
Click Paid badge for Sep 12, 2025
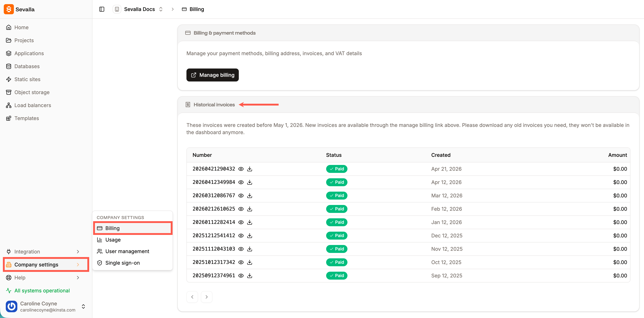[337, 276]
